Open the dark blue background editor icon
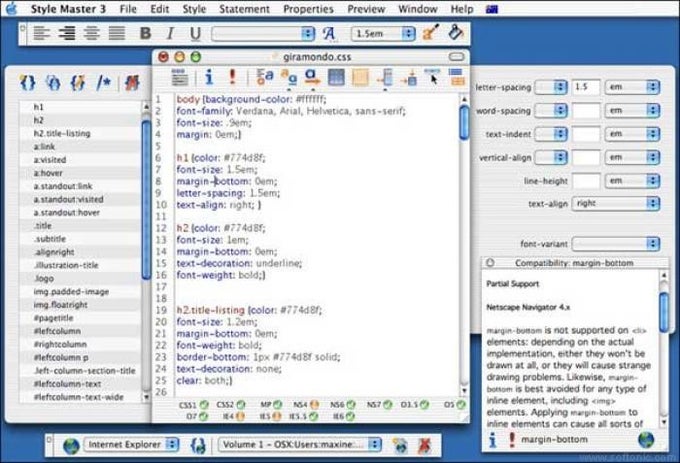This screenshot has height=463, width=680. coord(336,77)
